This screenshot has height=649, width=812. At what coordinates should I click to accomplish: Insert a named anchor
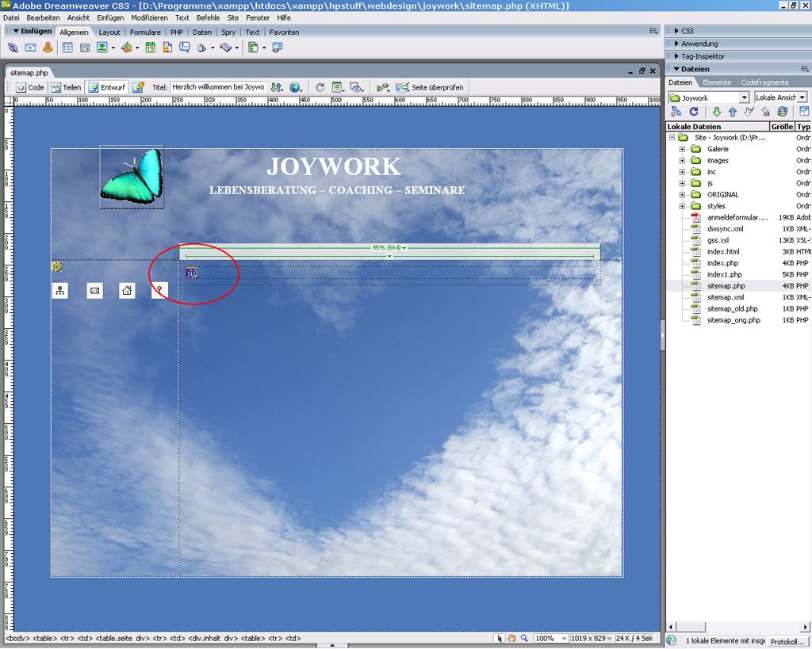pos(48,48)
